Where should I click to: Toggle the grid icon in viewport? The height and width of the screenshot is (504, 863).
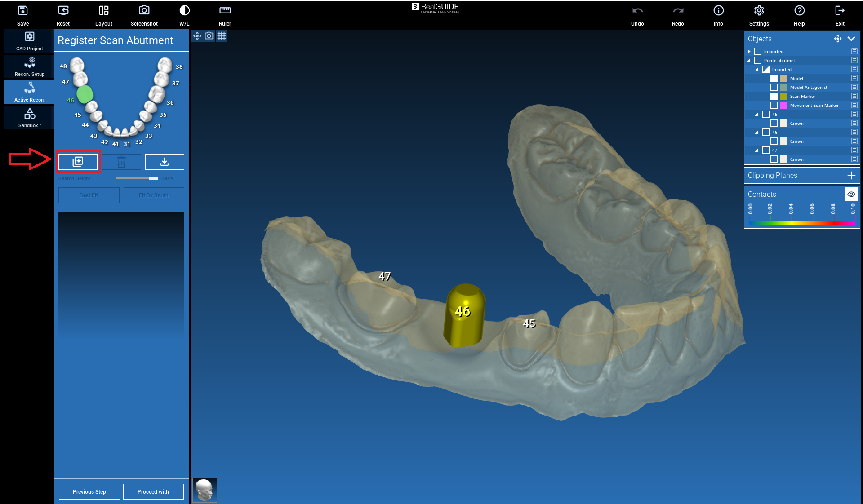point(222,36)
